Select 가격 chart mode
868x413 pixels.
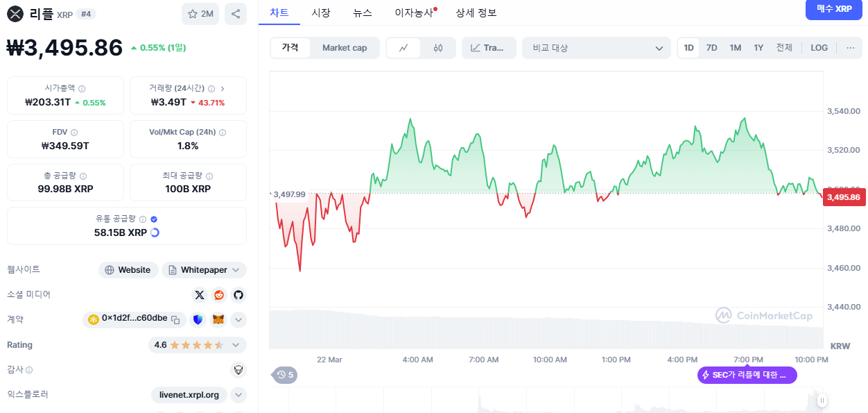[290, 48]
